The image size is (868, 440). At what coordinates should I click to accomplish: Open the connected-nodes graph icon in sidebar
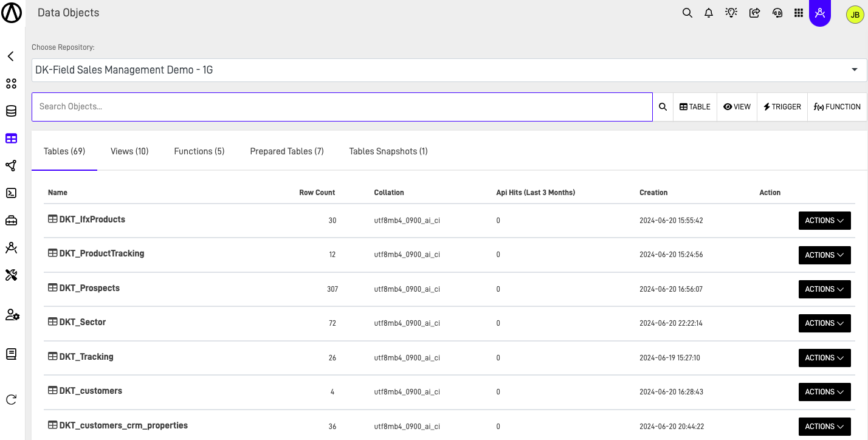11,166
